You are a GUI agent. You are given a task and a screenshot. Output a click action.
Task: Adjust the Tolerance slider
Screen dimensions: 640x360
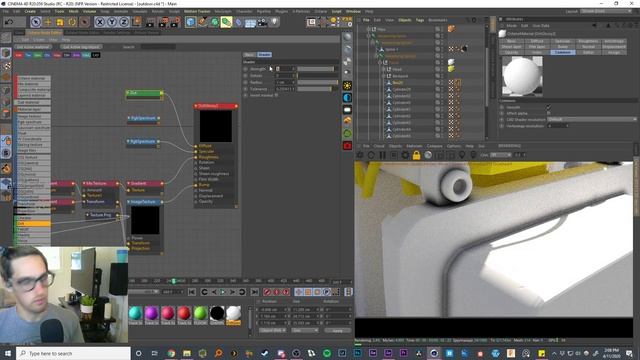tap(317, 89)
